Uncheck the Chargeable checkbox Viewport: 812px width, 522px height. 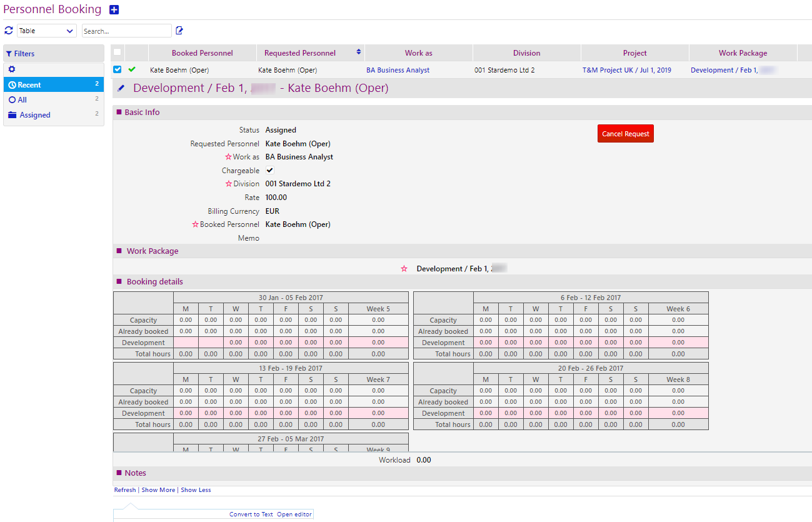tap(269, 170)
